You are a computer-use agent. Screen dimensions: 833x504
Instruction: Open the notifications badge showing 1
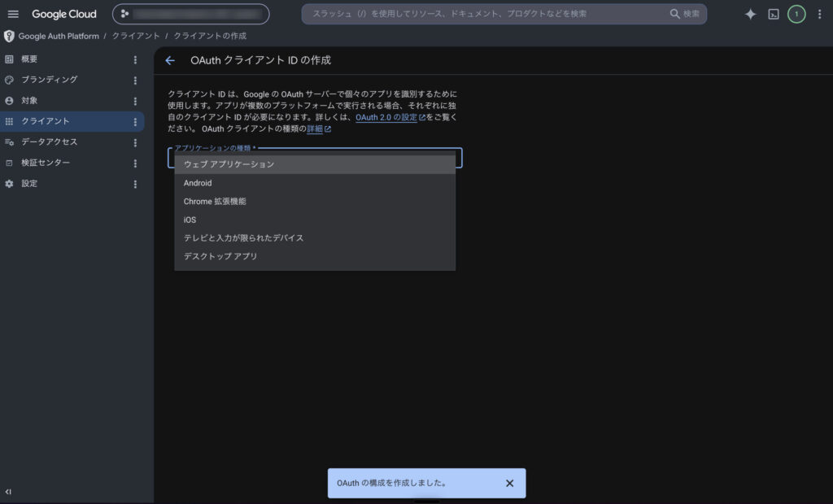796,15
